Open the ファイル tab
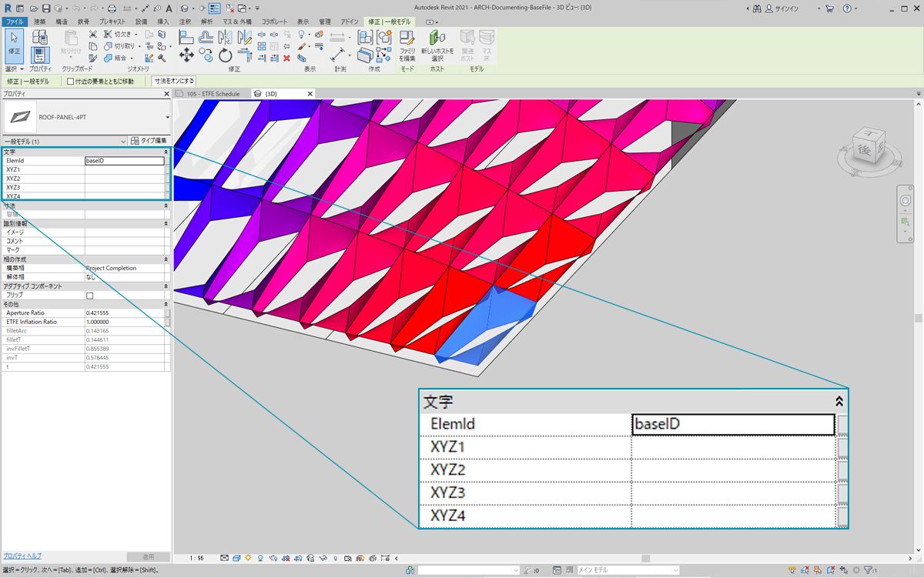The height and width of the screenshot is (578, 924). point(15,22)
